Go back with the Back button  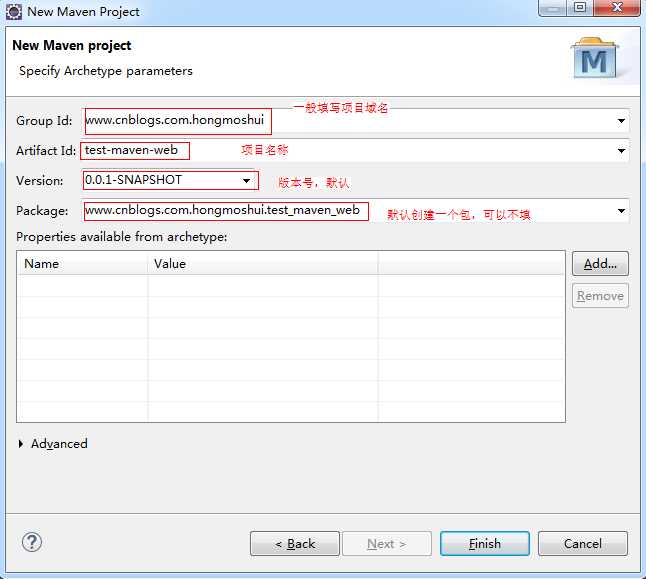pyautogui.click(x=295, y=544)
